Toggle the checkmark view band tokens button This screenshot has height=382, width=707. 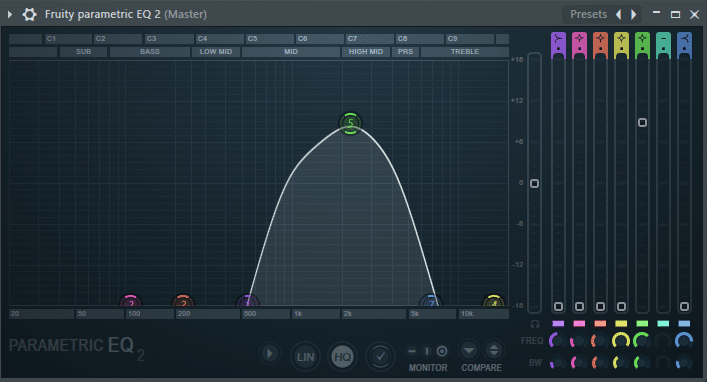coord(380,357)
